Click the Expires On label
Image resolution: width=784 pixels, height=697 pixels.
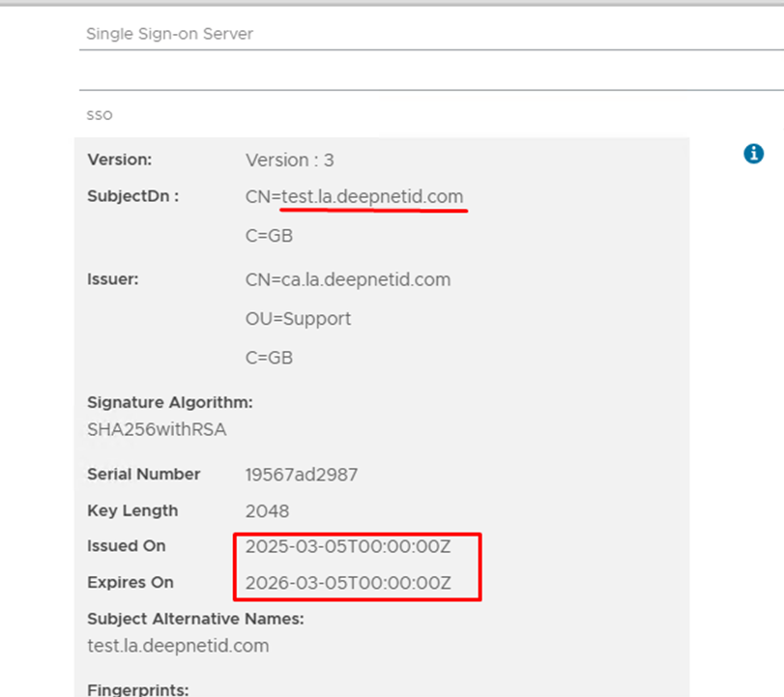(130, 583)
